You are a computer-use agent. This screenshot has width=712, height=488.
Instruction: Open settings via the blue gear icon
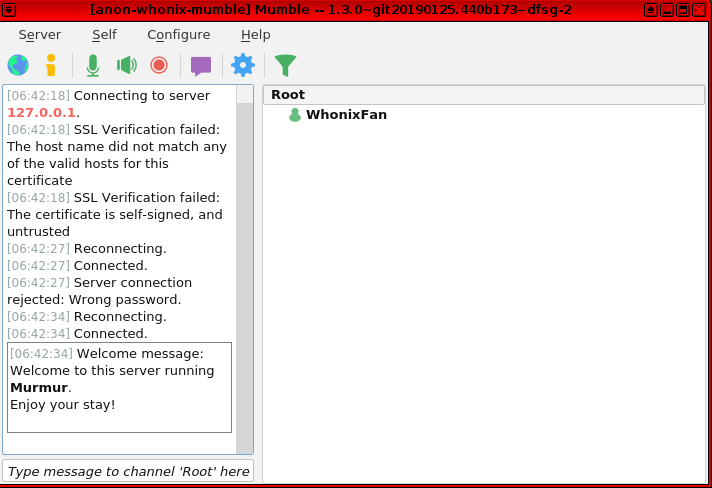(242, 66)
